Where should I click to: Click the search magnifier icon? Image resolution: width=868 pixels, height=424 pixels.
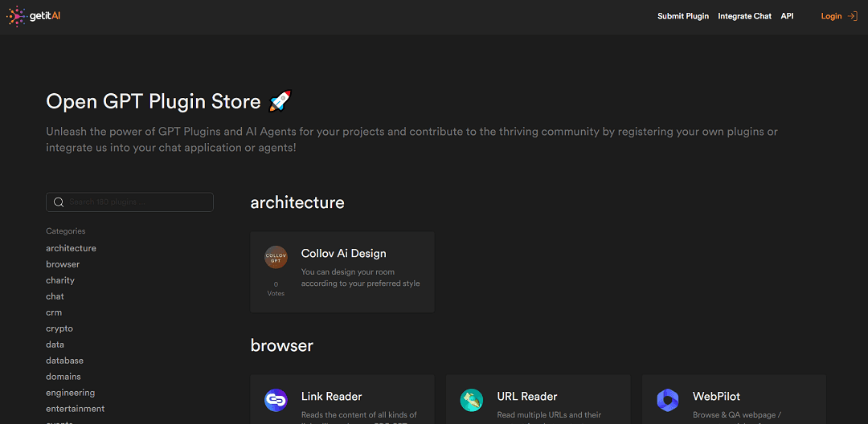coord(59,202)
